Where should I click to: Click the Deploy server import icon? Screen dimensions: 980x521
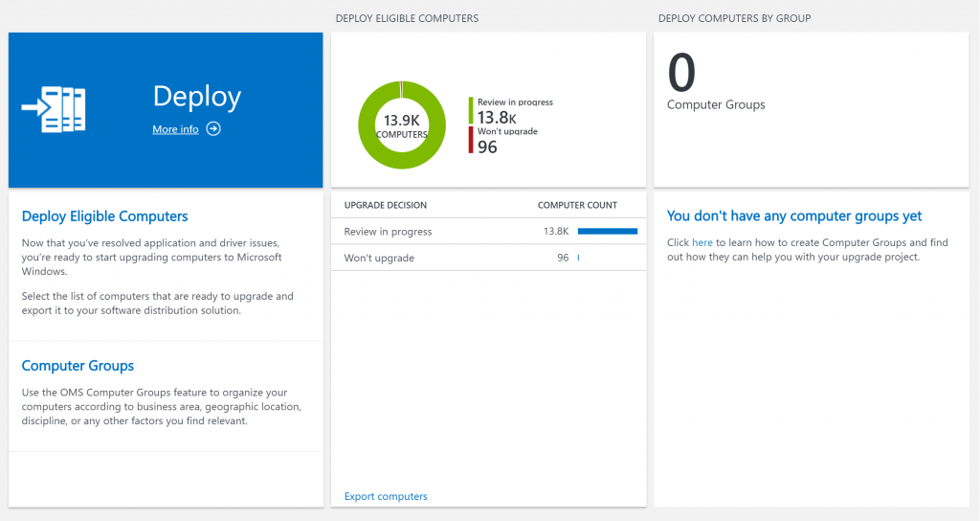54,109
